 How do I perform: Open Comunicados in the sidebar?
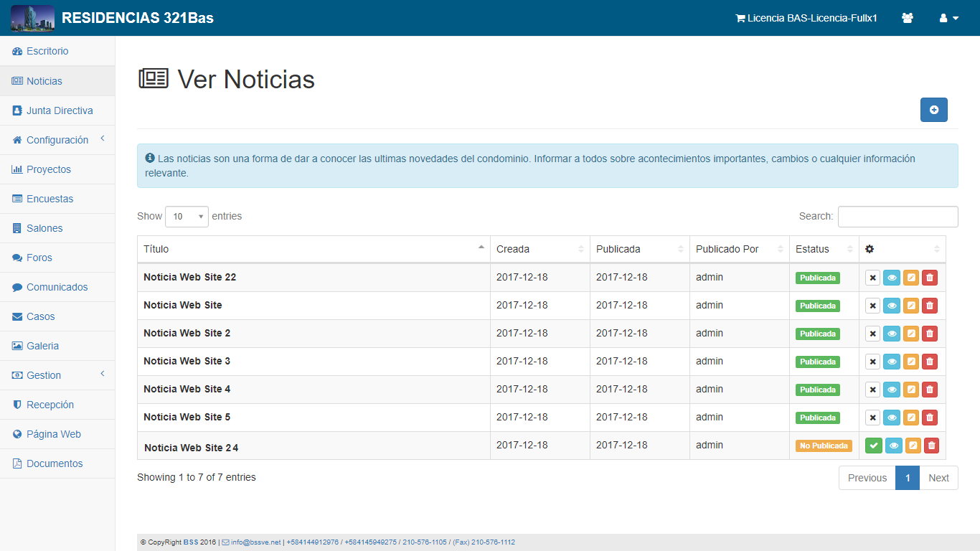(57, 287)
